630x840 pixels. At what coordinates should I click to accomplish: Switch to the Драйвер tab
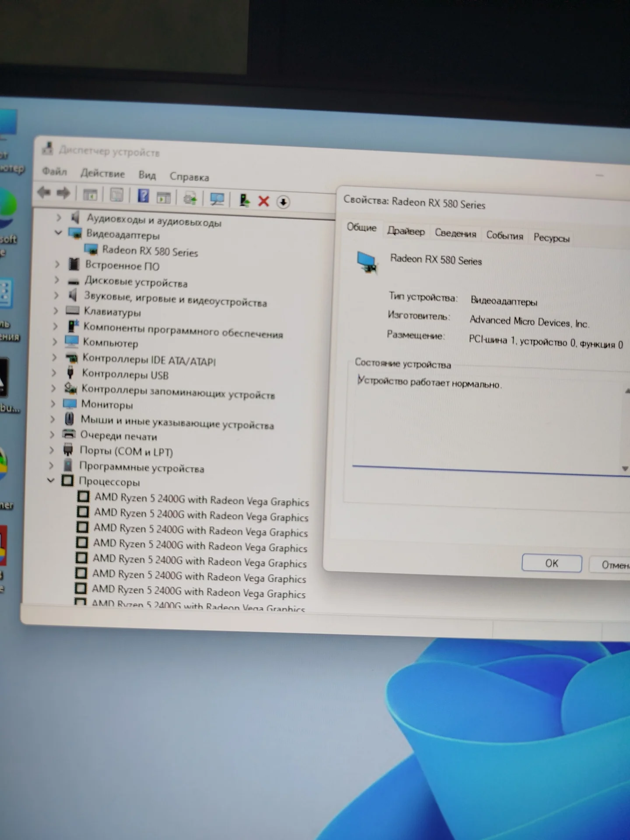click(406, 231)
